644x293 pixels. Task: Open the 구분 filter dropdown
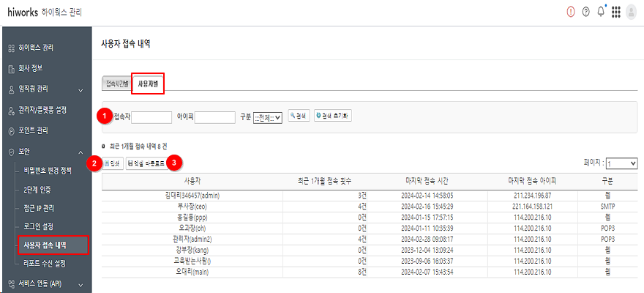(x=267, y=117)
